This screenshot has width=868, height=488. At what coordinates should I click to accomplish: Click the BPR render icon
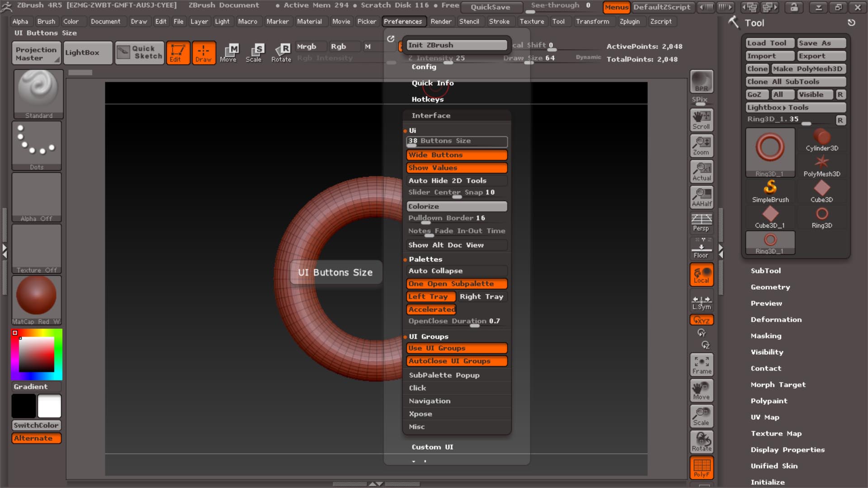pos(702,81)
